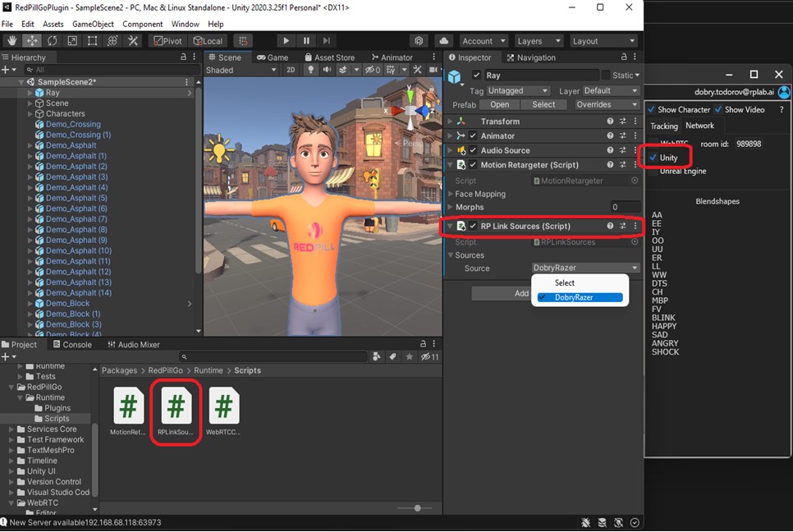Toggle the Show Character checkbox
The image size is (793, 532).
pyautogui.click(x=652, y=110)
